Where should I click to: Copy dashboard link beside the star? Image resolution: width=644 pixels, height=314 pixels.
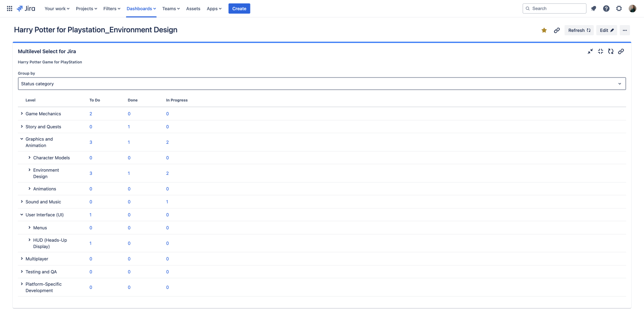pos(557,30)
